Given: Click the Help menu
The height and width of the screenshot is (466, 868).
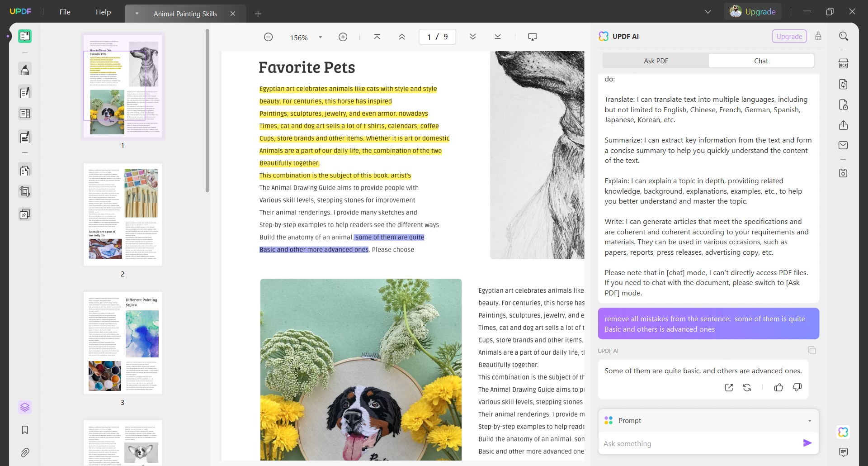Looking at the screenshot, I should coord(103,12).
